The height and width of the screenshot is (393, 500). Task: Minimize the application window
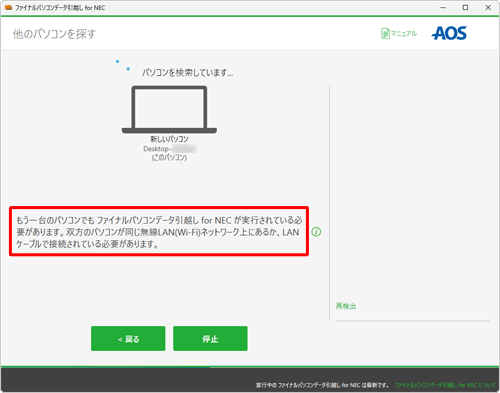click(x=443, y=8)
